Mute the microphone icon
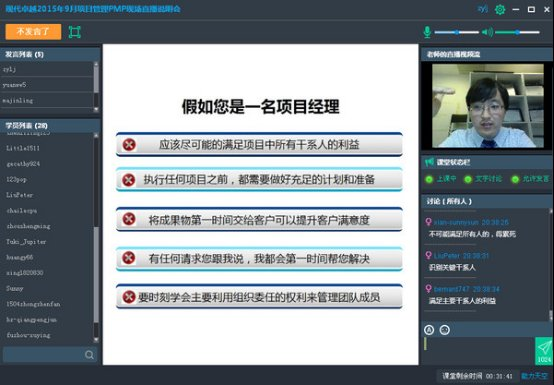Image resolution: width=554 pixels, height=385 pixels. [x=427, y=32]
